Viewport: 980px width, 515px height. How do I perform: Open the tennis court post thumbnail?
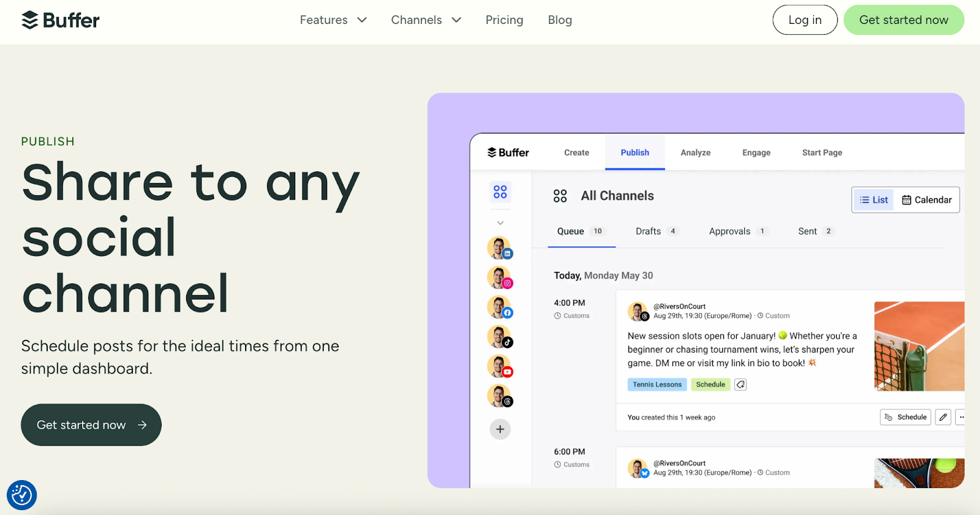click(919, 346)
